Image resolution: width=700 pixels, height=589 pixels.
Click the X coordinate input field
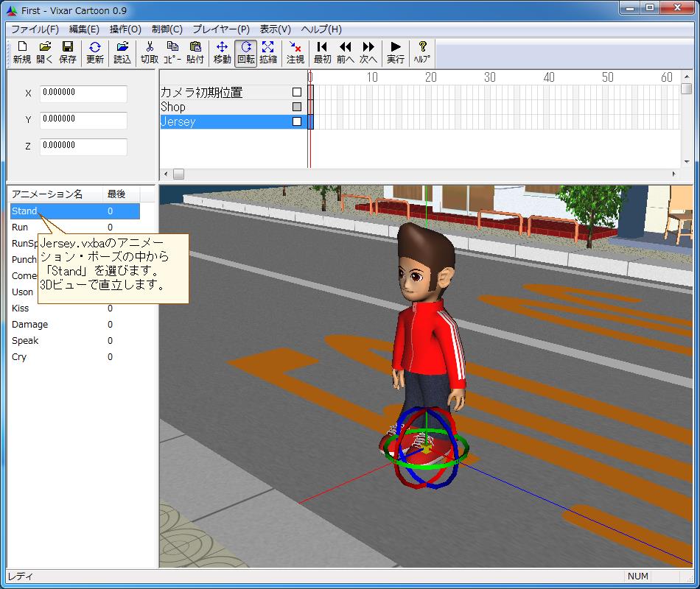pos(83,94)
